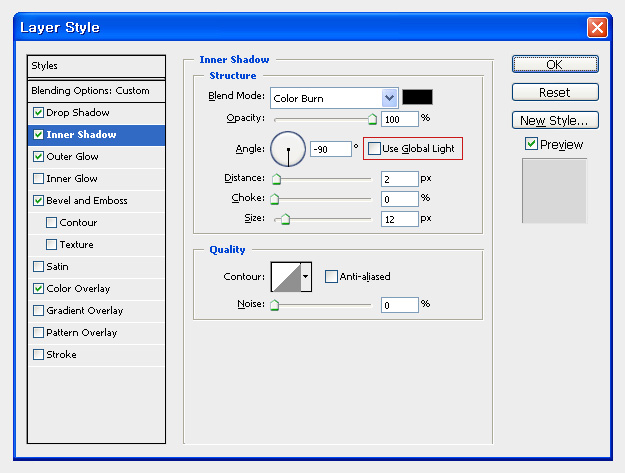Select the Color Overlay label row

[x=96, y=289]
